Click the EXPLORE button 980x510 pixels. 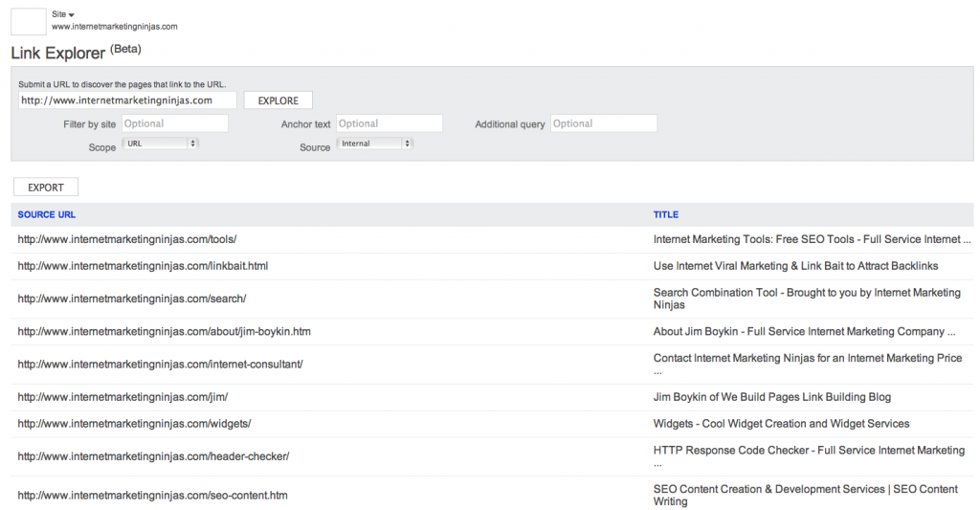pyautogui.click(x=278, y=100)
